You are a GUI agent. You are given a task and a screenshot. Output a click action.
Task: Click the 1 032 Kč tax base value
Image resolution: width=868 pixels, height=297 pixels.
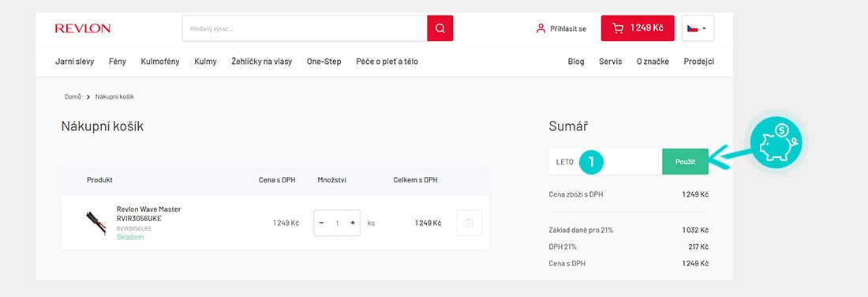695,230
